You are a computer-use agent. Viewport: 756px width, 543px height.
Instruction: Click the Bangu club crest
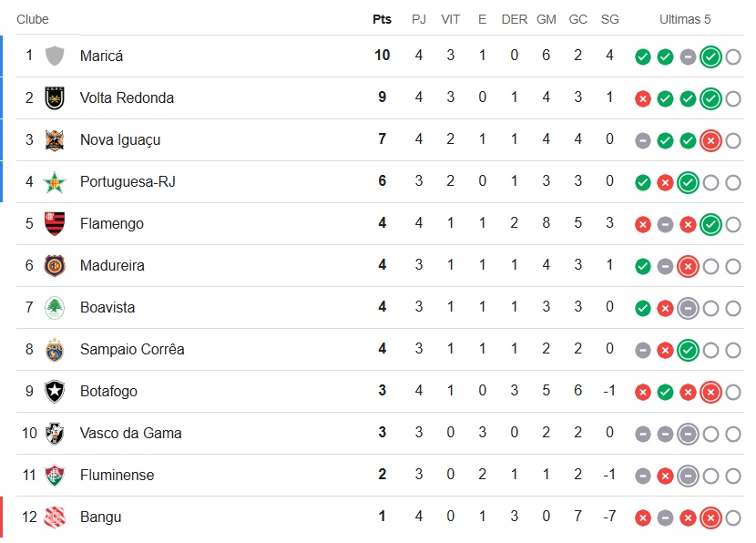pos(55,517)
